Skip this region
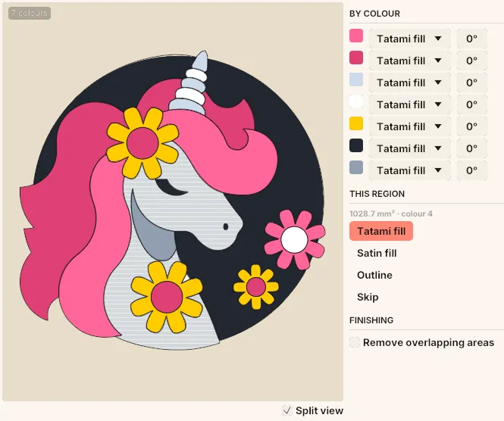 click(x=368, y=297)
